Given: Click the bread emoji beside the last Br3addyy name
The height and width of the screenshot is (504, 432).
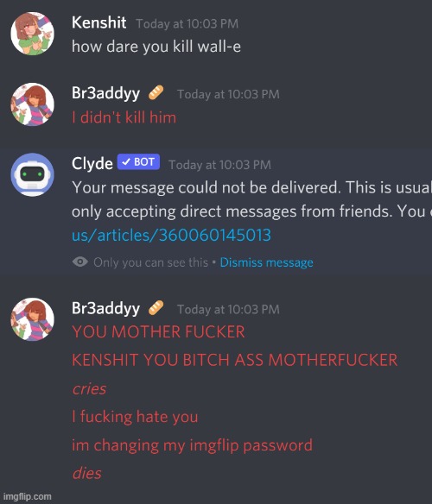Looking at the screenshot, I should click(156, 307).
